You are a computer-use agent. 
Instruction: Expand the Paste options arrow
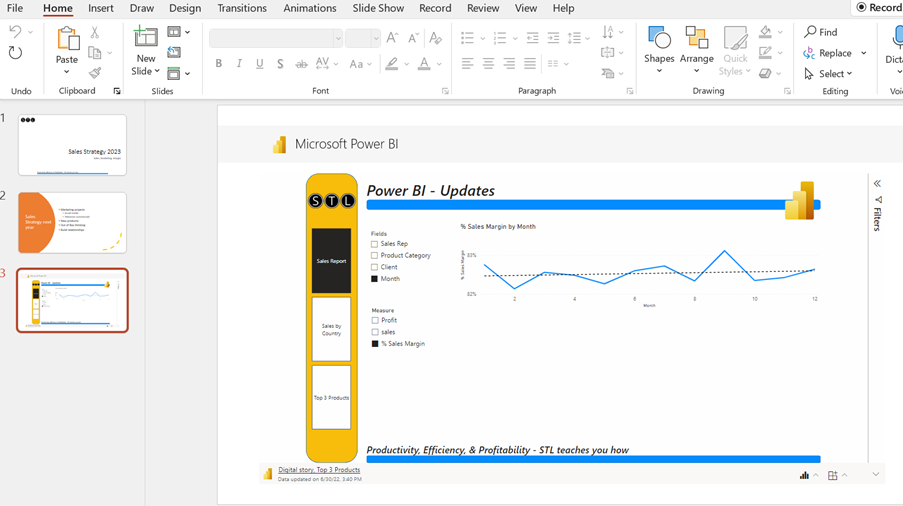[x=67, y=72]
